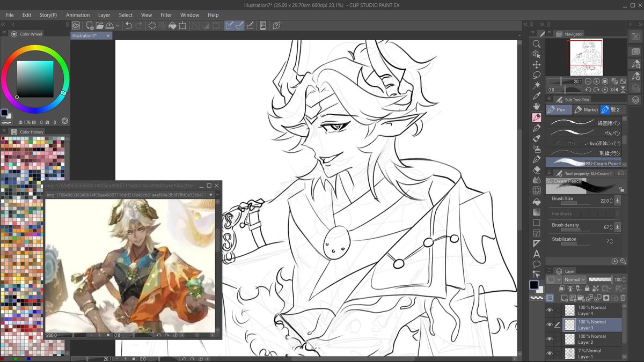Open the save options dropdown arrow
644x362 pixels.
pyautogui.click(x=116, y=25)
